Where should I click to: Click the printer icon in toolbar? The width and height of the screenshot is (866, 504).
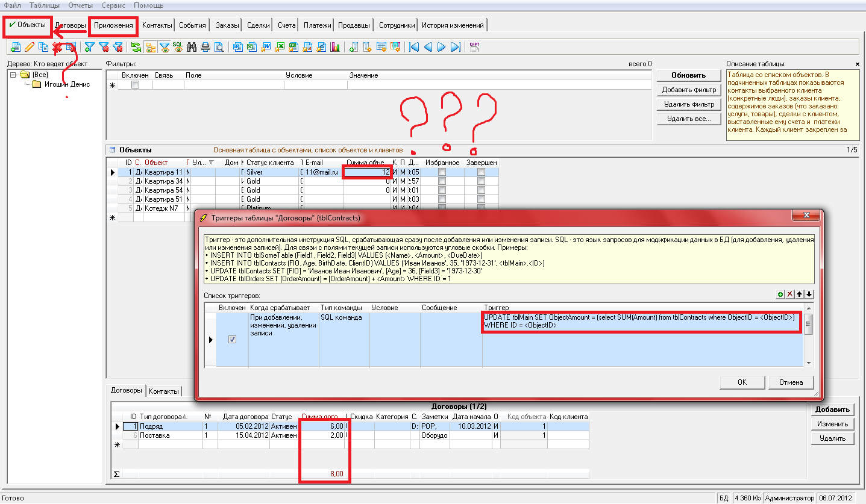(206, 47)
